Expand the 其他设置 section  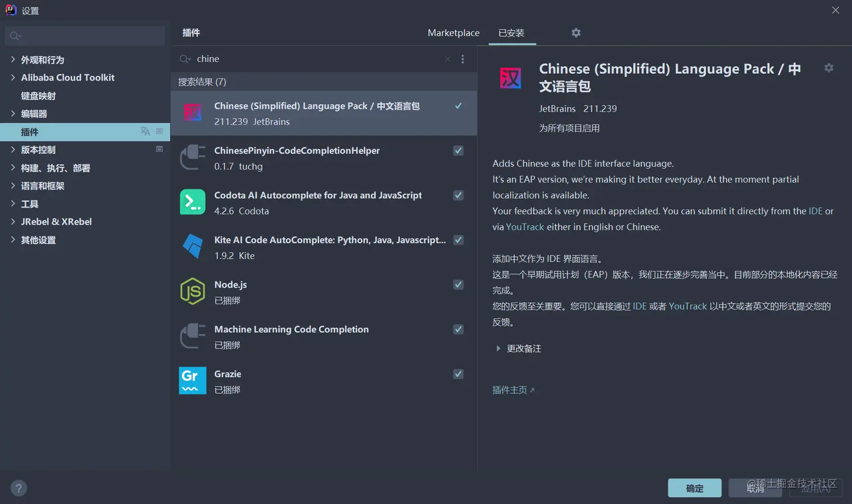click(x=13, y=239)
